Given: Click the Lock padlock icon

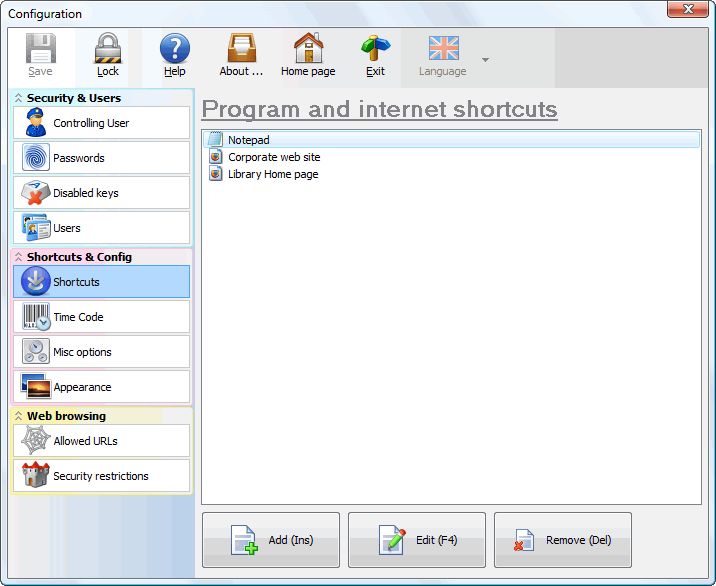Looking at the screenshot, I should 108,48.
